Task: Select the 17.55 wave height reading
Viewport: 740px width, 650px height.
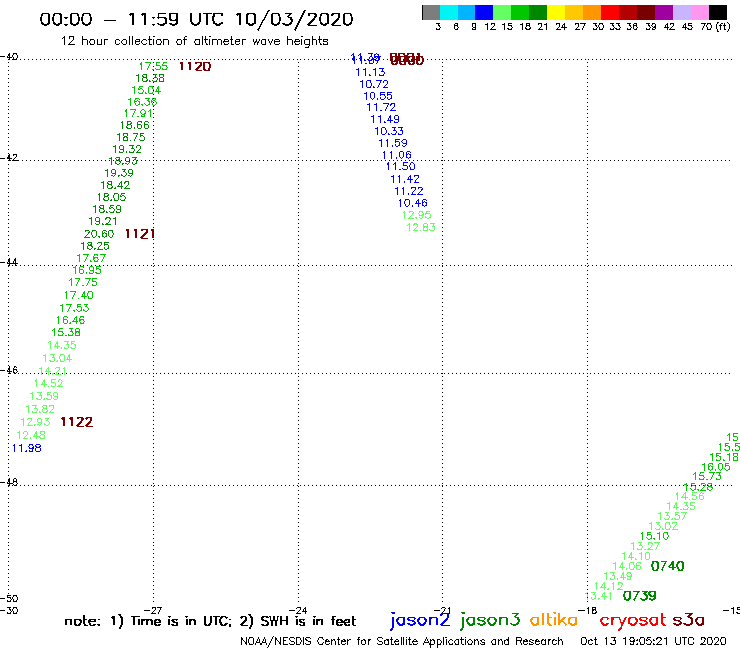Action: coord(153,67)
